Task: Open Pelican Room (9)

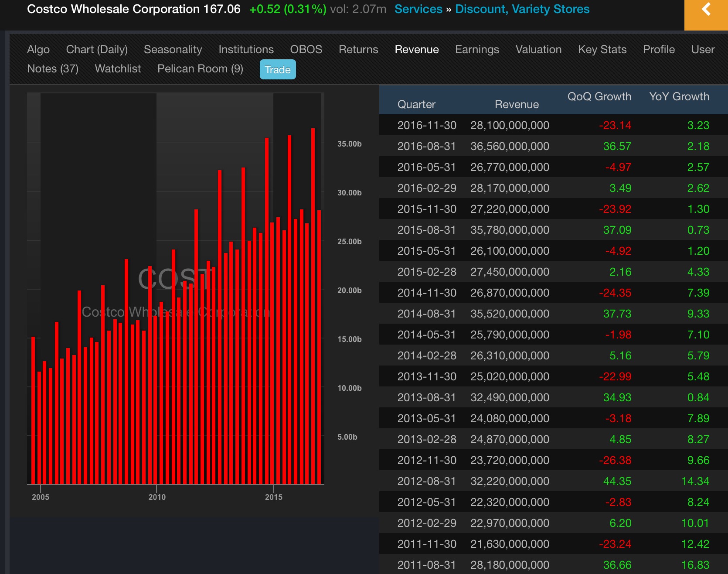Action: (200, 69)
